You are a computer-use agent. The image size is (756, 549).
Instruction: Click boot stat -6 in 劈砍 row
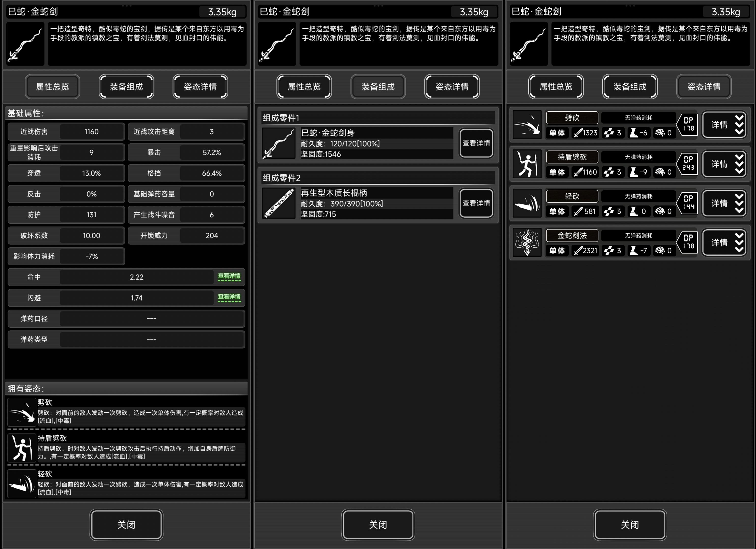639,133
